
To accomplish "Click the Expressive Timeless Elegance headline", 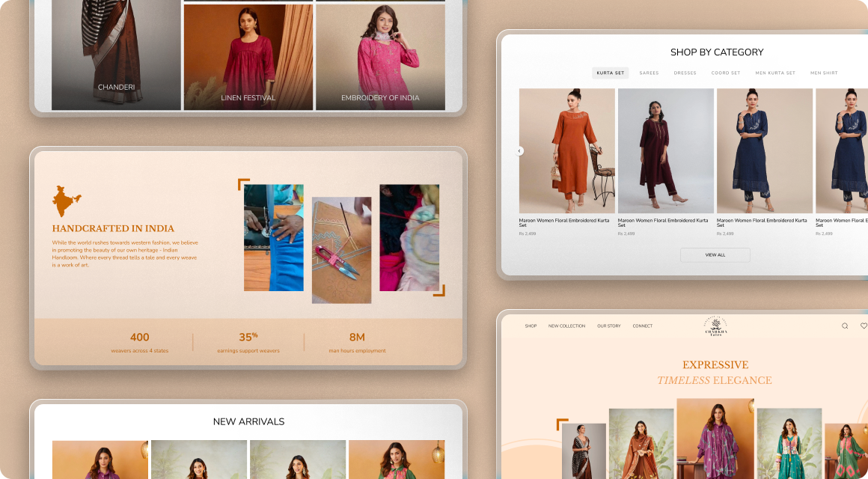I will (x=715, y=373).
